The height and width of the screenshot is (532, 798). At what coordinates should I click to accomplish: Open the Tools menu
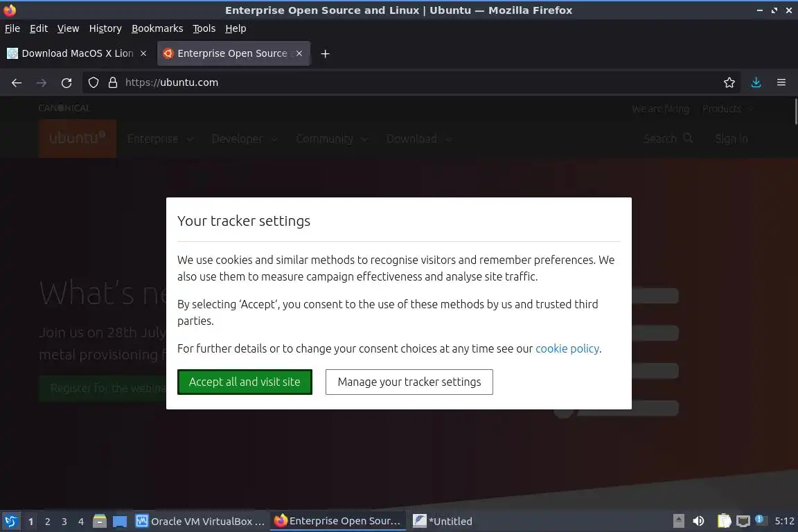(204, 28)
